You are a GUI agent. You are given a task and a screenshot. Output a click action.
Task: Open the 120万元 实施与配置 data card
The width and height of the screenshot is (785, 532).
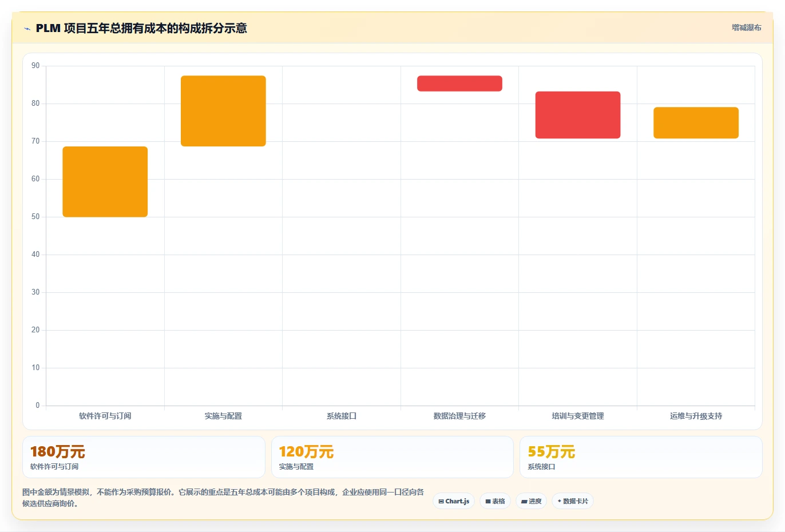[392, 457]
